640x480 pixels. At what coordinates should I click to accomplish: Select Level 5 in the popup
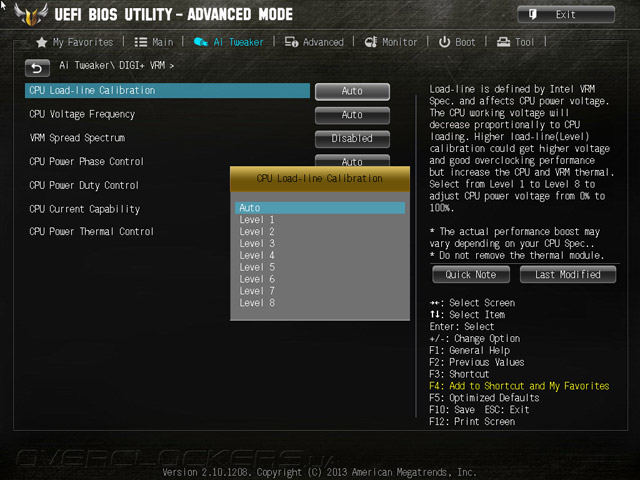(320, 267)
